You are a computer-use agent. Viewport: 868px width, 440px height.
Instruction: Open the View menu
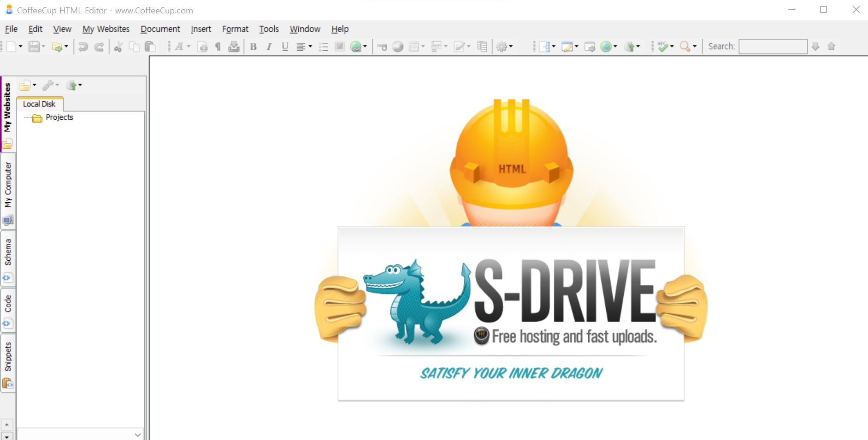62,29
